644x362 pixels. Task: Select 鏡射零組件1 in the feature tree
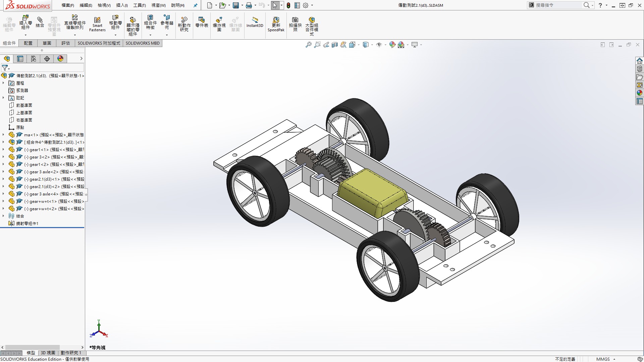27,223
